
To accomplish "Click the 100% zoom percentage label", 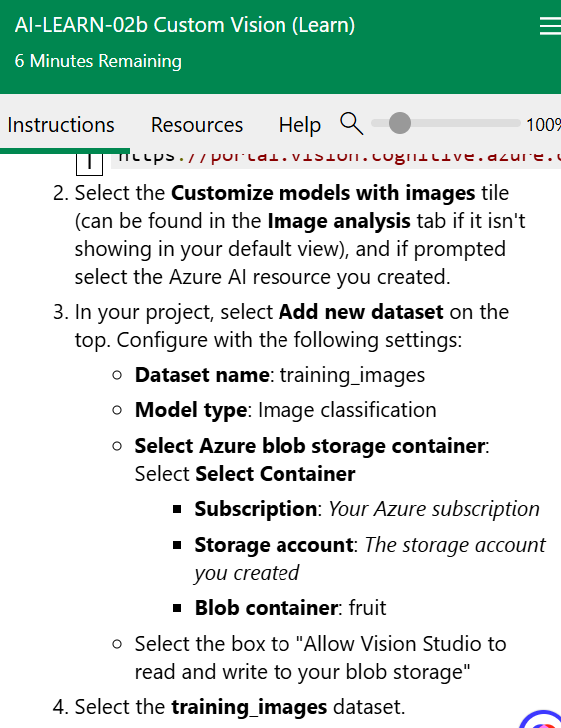I will (543, 125).
